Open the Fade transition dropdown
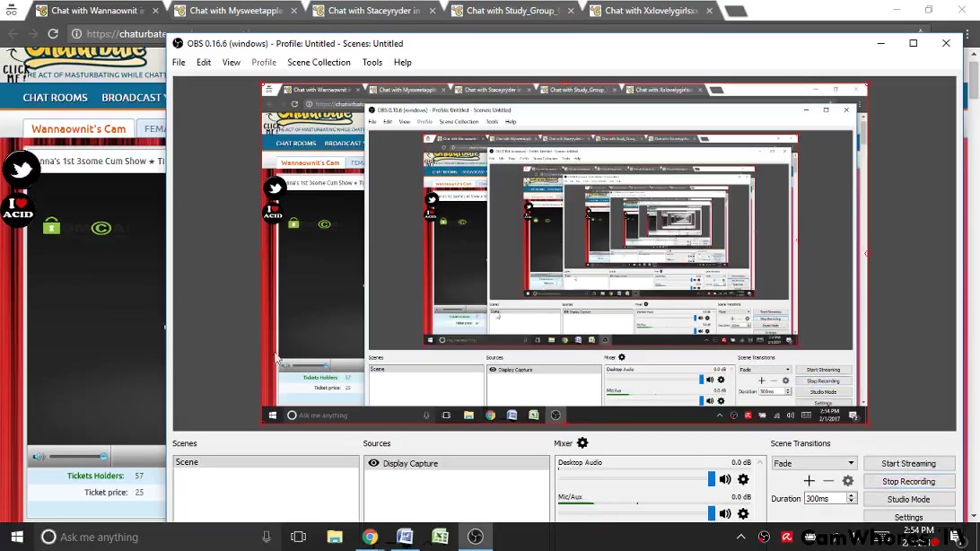The height and width of the screenshot is (551, 980). coord(815,463)
